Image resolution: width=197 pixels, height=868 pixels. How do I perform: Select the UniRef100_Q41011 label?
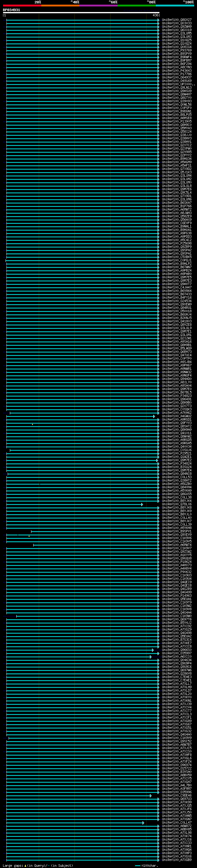pos(177,433)
